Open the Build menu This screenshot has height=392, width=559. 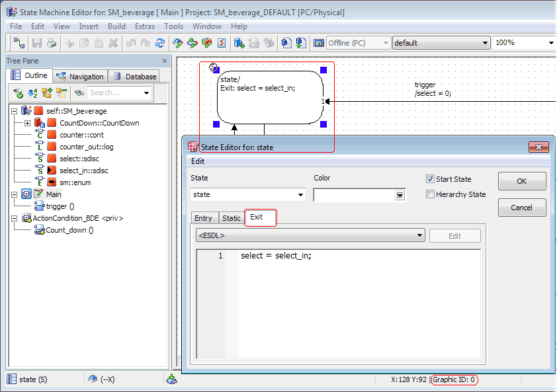(116, 26)
